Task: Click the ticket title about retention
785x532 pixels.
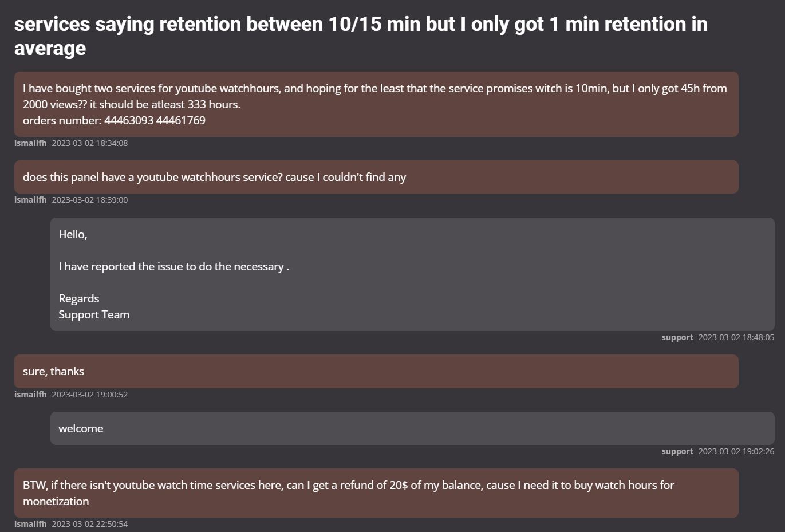Action: [x=361, y=36]
